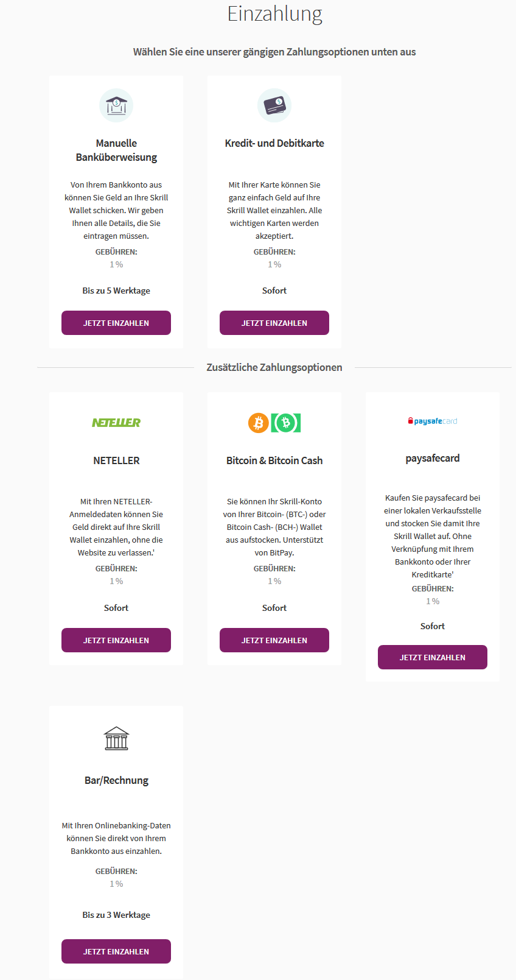Select the Kredit- und Debitkarte title
The image size is (516, 980).
(x=274, y=143)
